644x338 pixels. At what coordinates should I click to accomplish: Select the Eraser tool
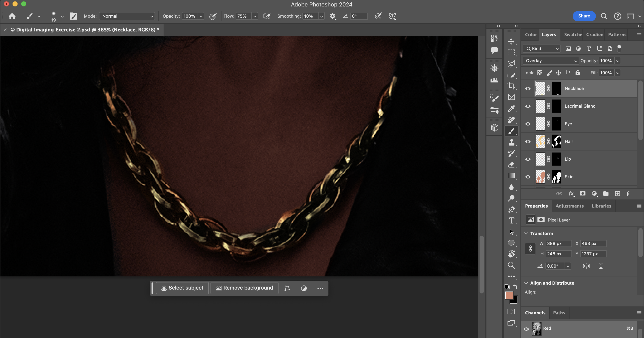click(x=511, y=165)
